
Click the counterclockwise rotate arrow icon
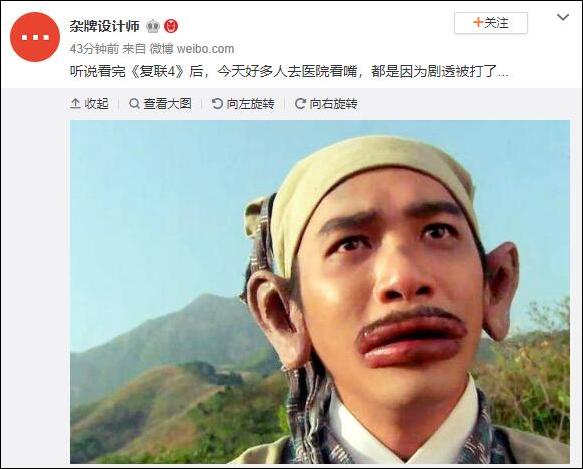click(217, 104)
